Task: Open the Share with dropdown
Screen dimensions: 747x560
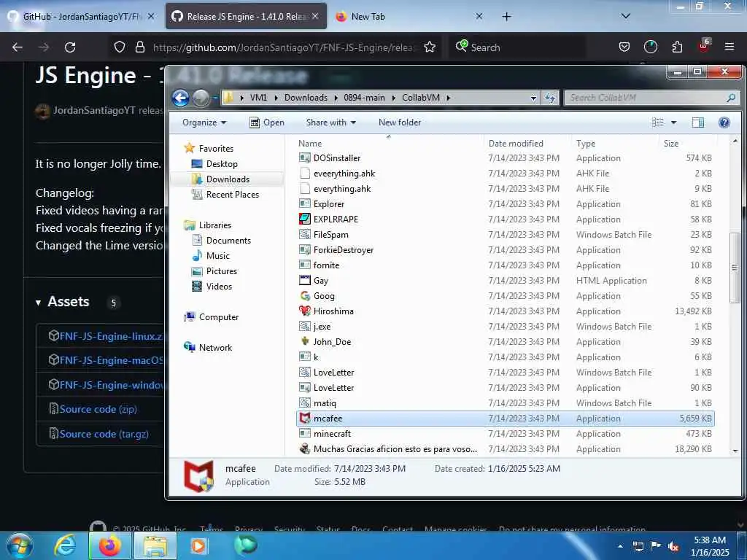Action: point(331,122)
